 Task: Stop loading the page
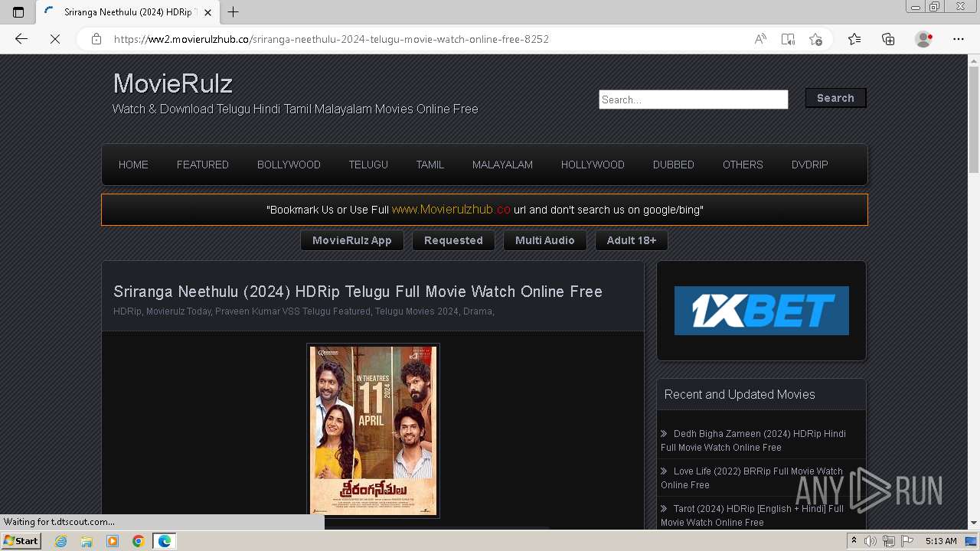point(55,39)
